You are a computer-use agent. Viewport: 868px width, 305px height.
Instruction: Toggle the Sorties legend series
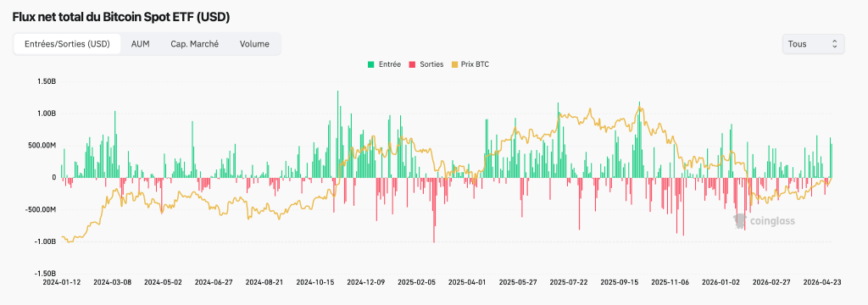(x=426, y=64)
